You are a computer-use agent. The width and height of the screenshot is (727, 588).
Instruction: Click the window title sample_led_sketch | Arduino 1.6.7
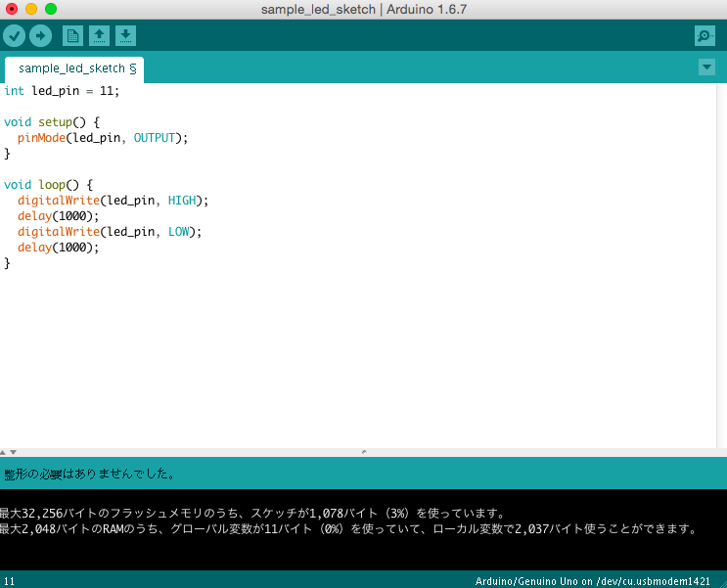[364, 9]
